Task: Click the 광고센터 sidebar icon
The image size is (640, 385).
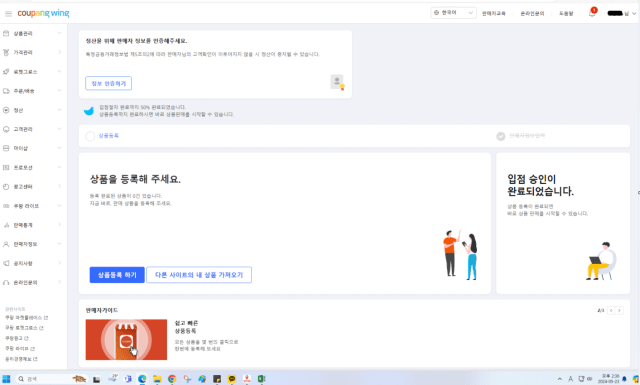Action: 6,187
